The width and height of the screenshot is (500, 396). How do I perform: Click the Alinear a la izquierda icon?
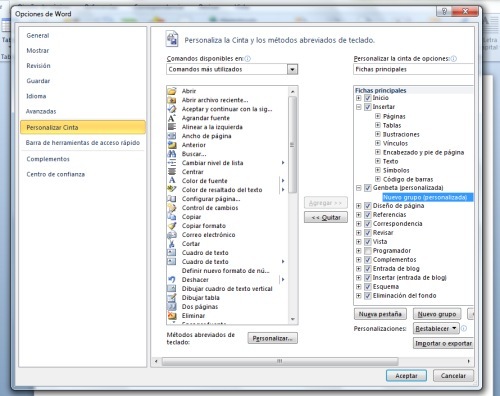172,127
